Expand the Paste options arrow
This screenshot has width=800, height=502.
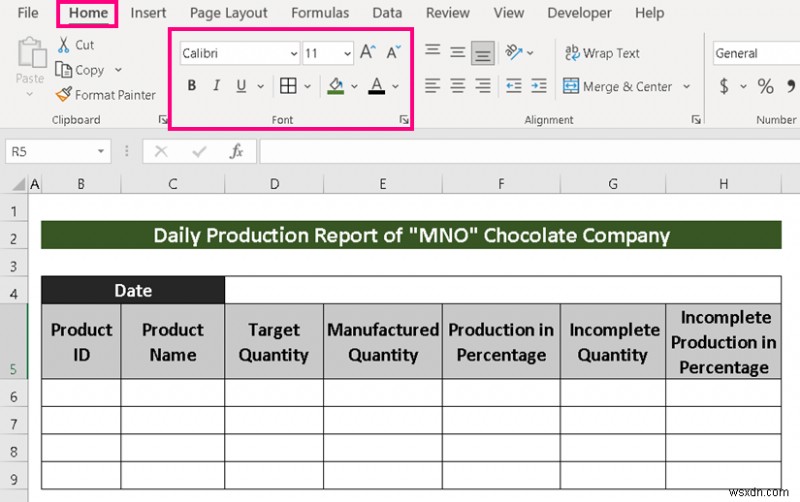tap(30, 94)
